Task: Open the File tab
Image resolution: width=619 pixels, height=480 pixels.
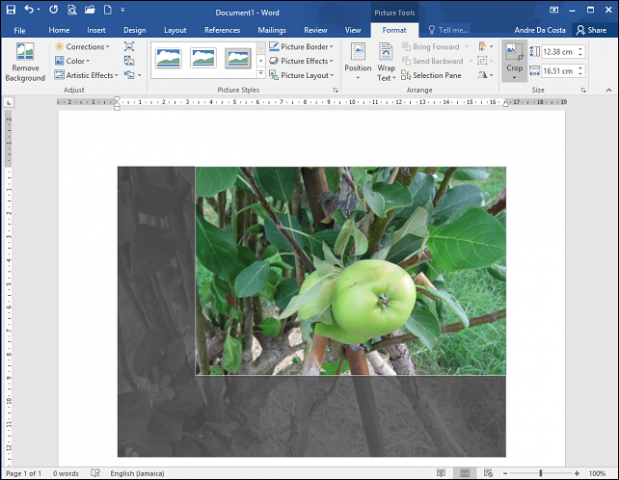Action: tap(19, 30)
